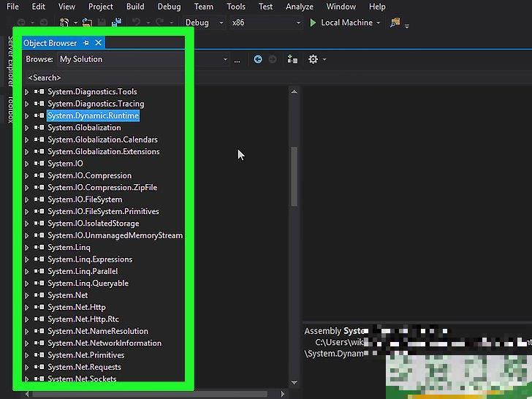Image resolution: width=532 pixels, height=399 pixels.
Task: Expand the System.Linq tree node
Action: tap(27, 248)
